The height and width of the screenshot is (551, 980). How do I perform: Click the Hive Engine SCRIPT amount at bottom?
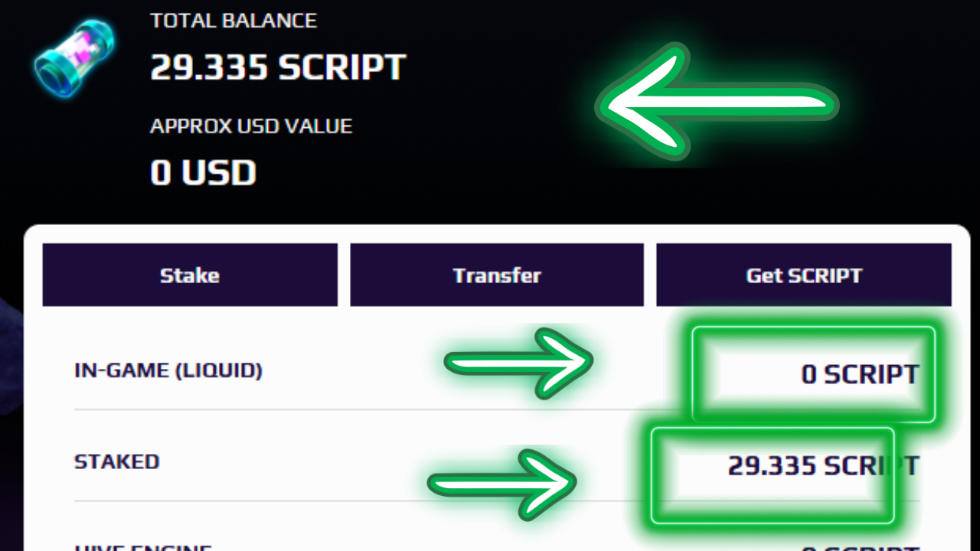(859, 546)
